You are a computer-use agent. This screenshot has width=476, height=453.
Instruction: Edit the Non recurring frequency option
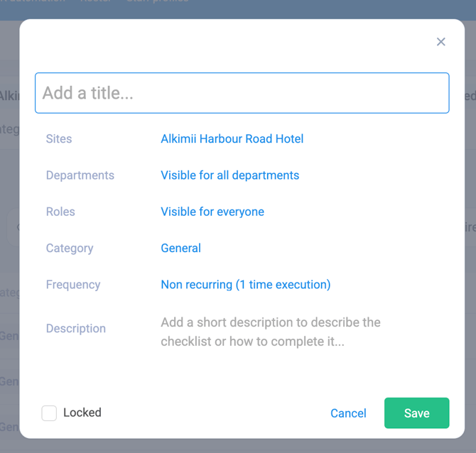click(246, 285)
